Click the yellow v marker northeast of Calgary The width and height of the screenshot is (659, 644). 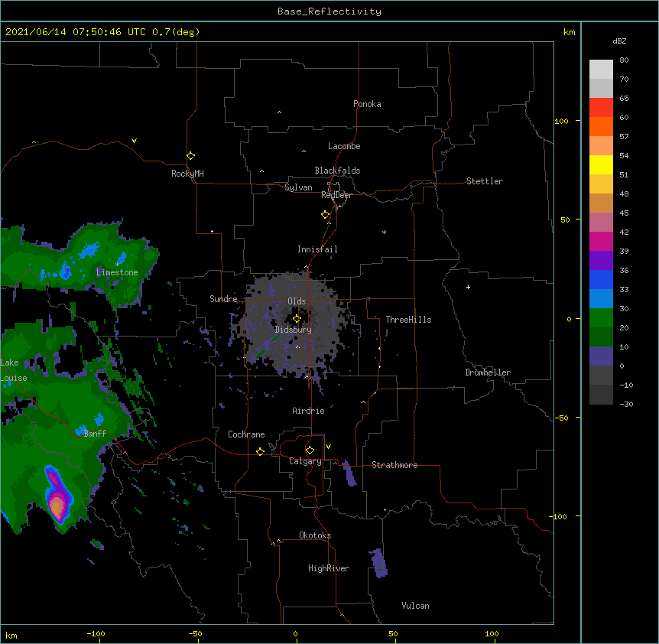click(x=328, y=447)
